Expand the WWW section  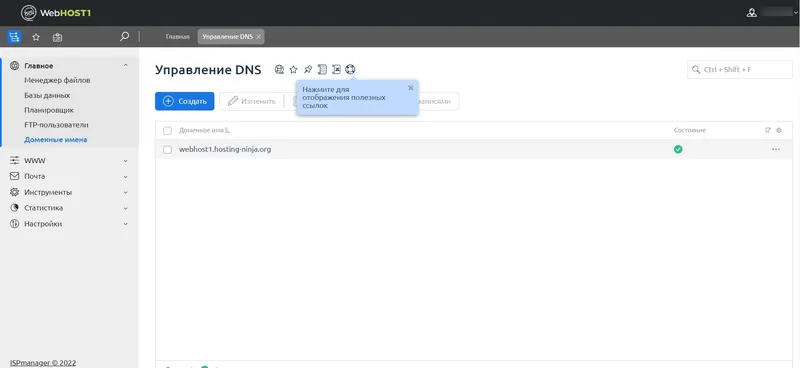[x=126, y=161]
